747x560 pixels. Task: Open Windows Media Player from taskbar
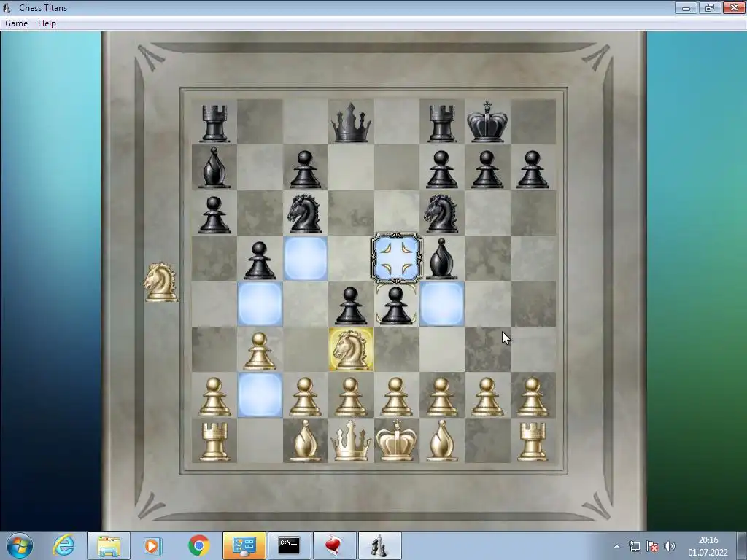[x=153, y=545]
